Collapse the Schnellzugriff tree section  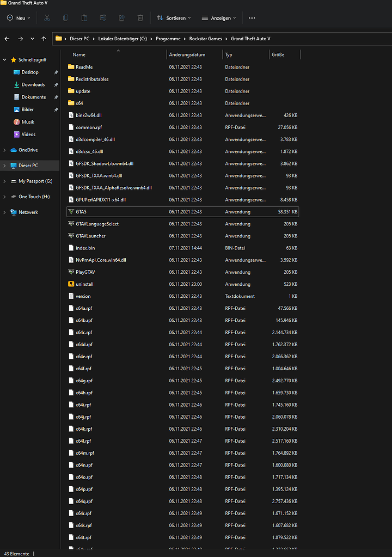4,60
